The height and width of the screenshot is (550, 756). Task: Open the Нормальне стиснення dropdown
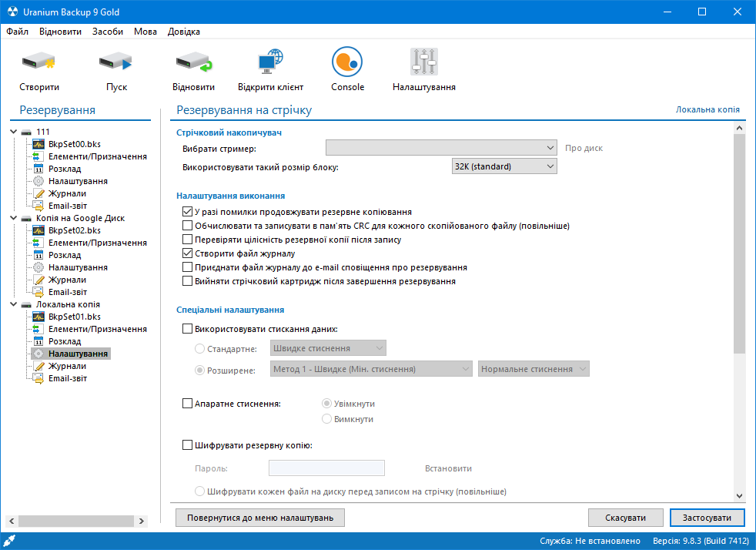click(534, 369)
